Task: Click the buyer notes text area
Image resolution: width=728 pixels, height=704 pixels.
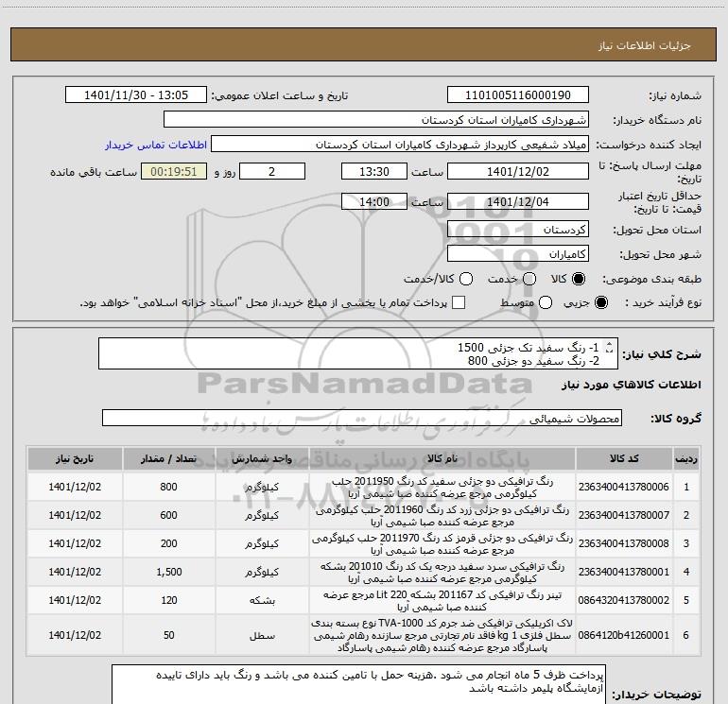Action: pos(358,684)
